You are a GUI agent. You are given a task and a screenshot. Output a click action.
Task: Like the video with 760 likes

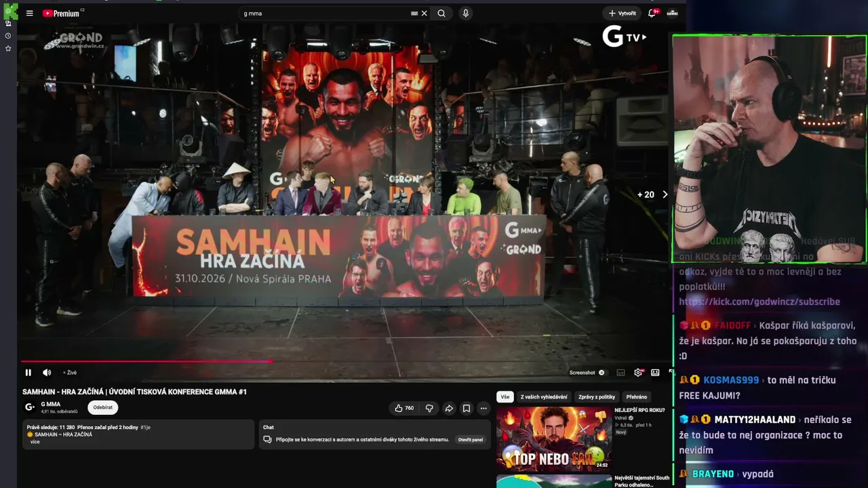pos(405,408)
